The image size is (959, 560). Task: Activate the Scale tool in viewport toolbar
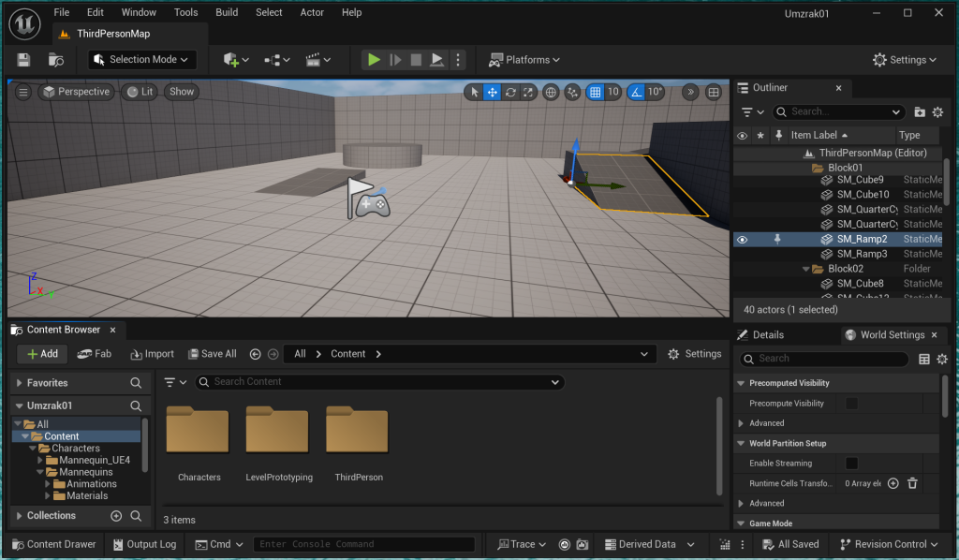point(528,93)
